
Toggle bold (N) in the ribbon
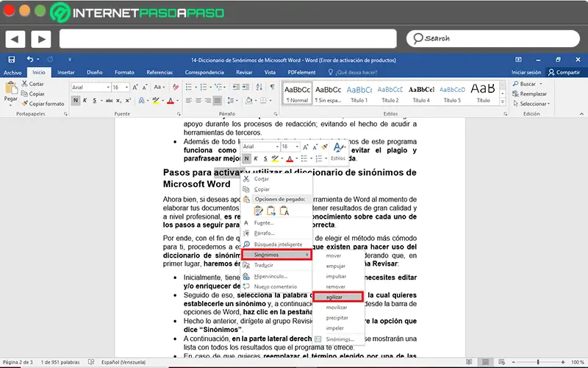pos(75,99)
